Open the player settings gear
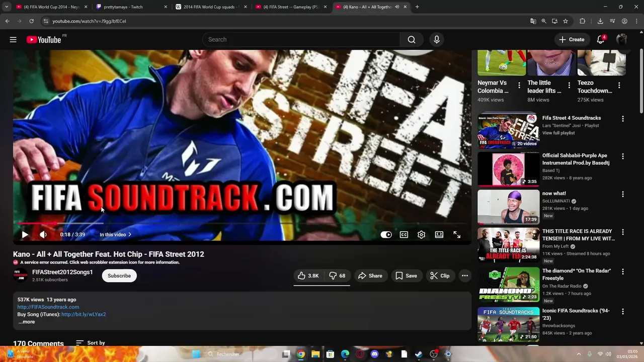Viewport: 644px width, 362px height. (422, 235)
